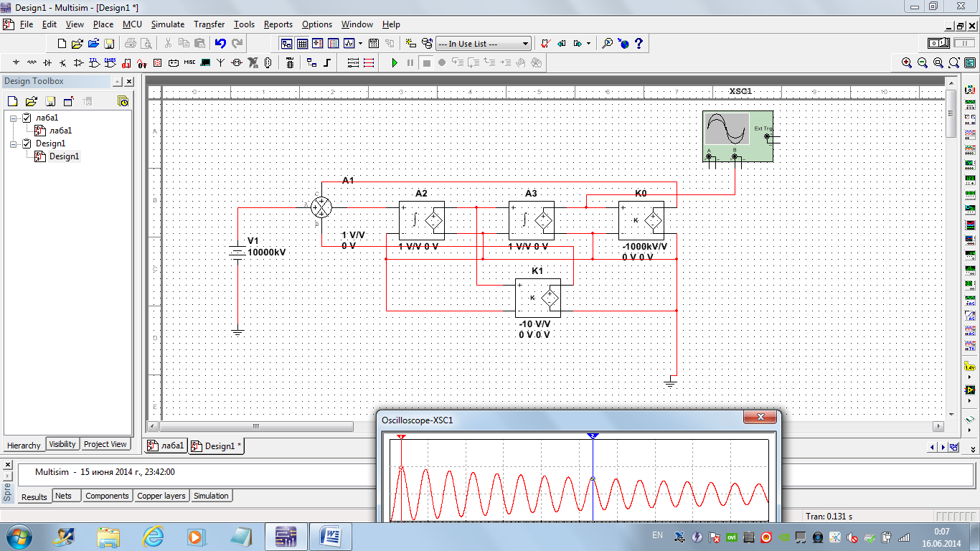The height and width of the screenshot is (551, 980).
Task: Place a Transistor component
Action: click(63, 63)
